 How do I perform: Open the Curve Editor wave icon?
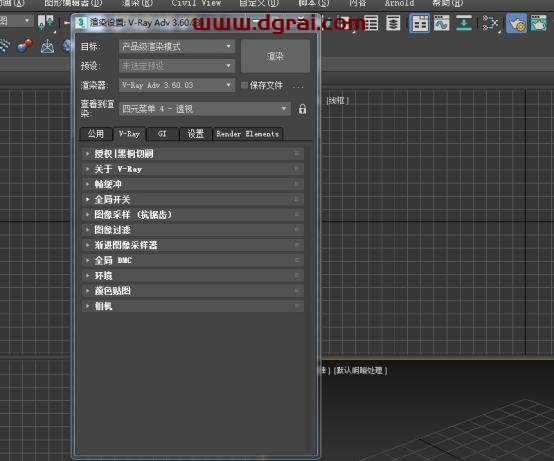point(442,24)
